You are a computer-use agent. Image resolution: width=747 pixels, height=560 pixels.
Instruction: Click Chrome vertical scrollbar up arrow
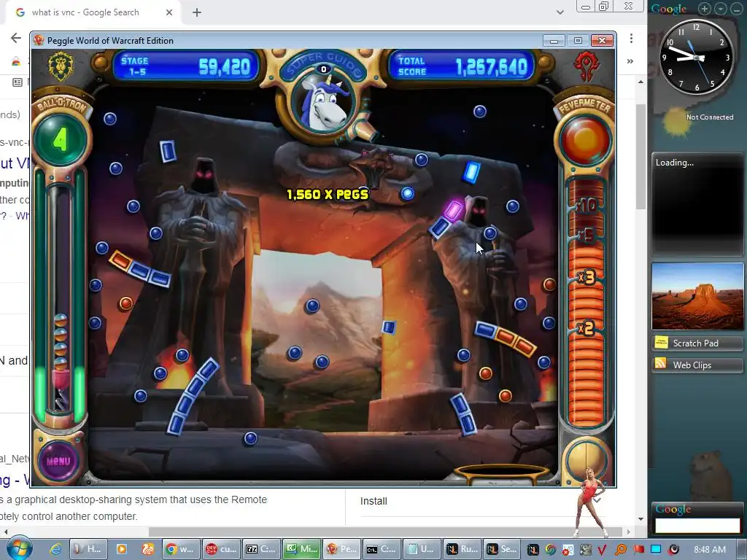click(640, 82)
